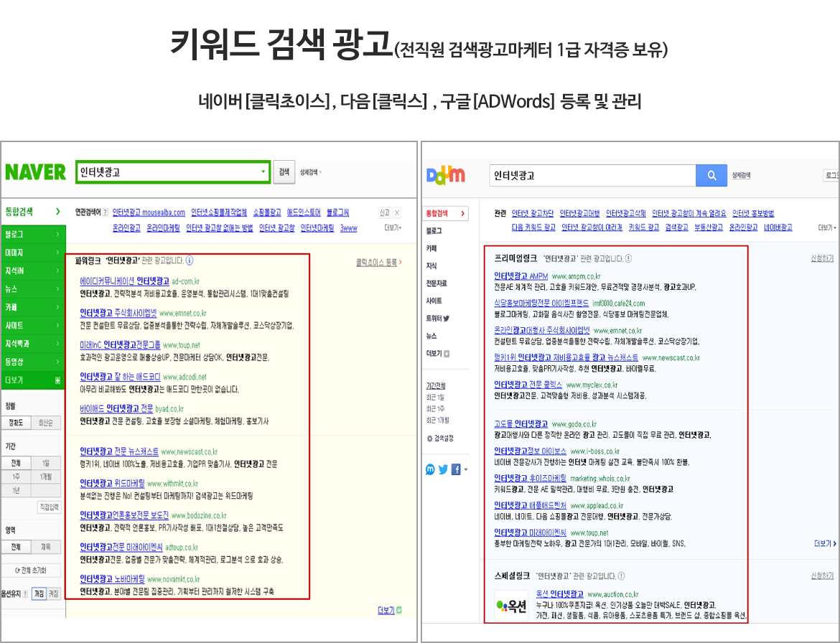Click the 옥션 logo thumbnail
This screenshot has height=643, width=840.
(511, 606)
